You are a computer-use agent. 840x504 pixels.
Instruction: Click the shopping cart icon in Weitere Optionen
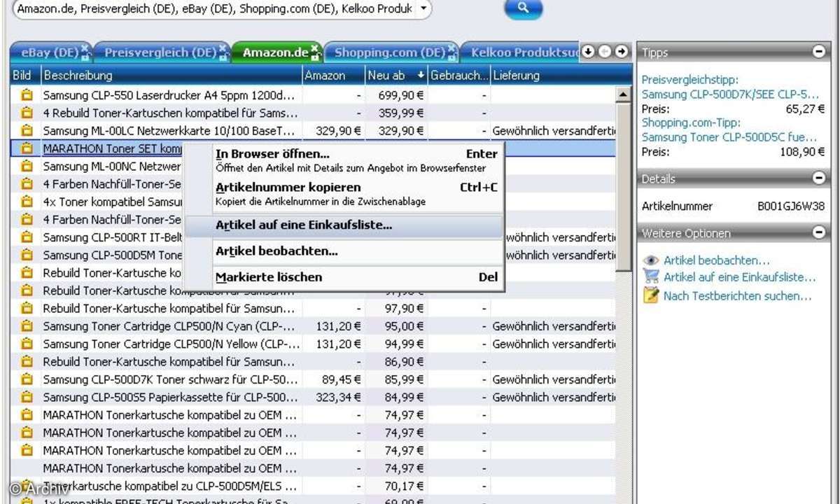tap(651, 278)
